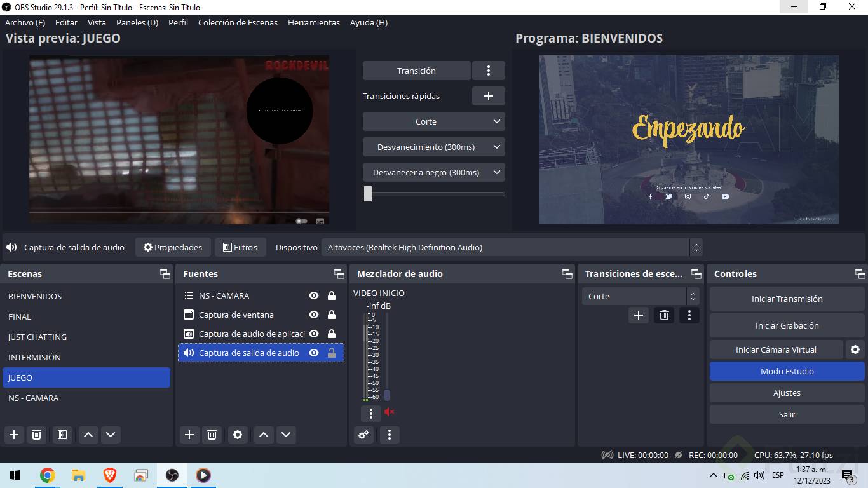
Task: Open the Herramientas menu
Action: click(x=314, y=22)
